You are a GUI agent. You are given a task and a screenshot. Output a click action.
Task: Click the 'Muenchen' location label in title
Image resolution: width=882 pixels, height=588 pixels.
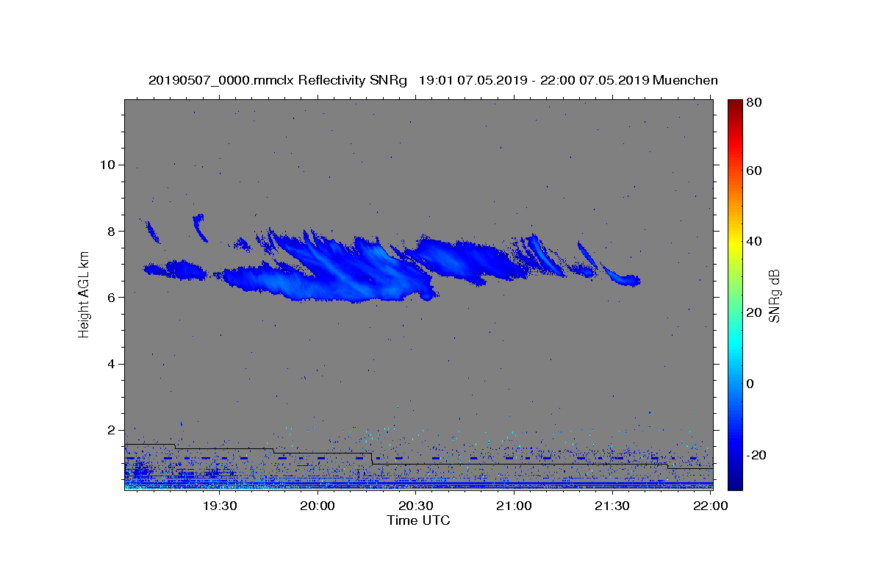click(x=685, y=80)
